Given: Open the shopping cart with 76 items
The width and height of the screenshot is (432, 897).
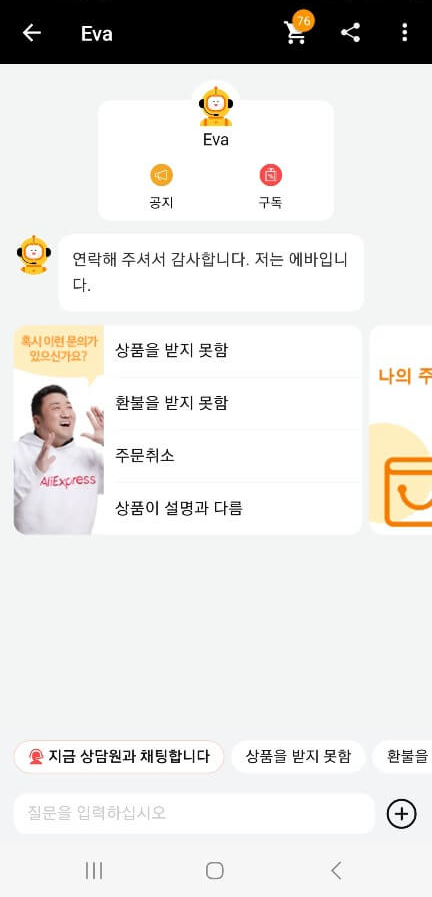Looking at the screenshot, I should click(298, 30).
